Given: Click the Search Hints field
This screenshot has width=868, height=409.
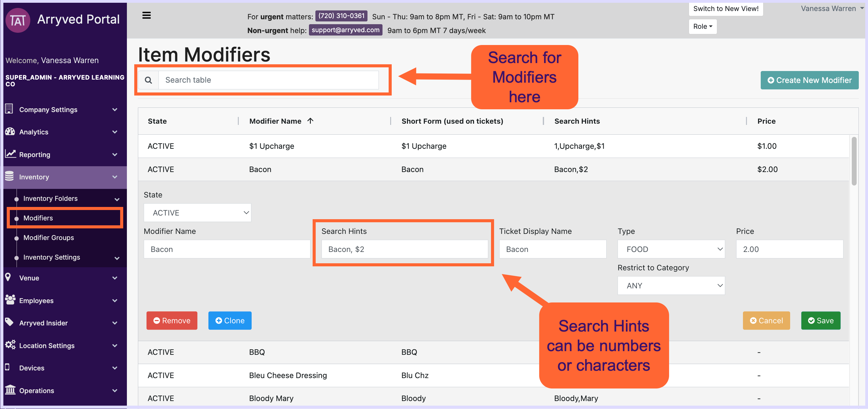Looking at the screenshot, I should pyautogui.click(x=404, y=249).
